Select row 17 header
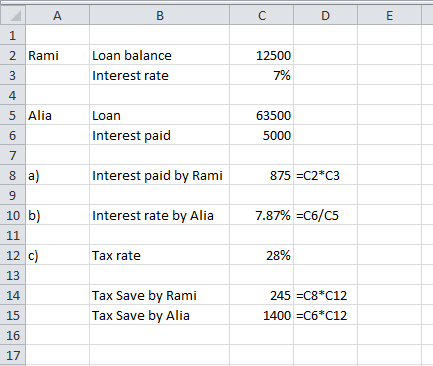This screenshot has height=366, width=433. [13, 355]
